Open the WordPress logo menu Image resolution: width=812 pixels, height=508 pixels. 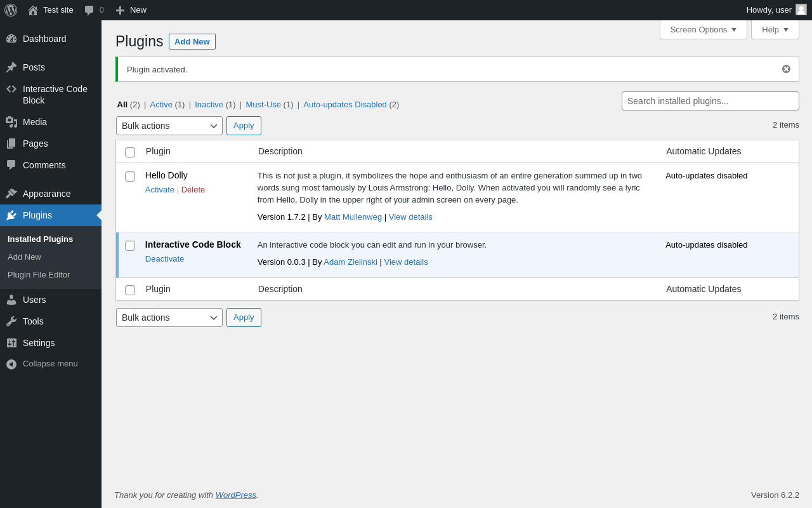11,10
